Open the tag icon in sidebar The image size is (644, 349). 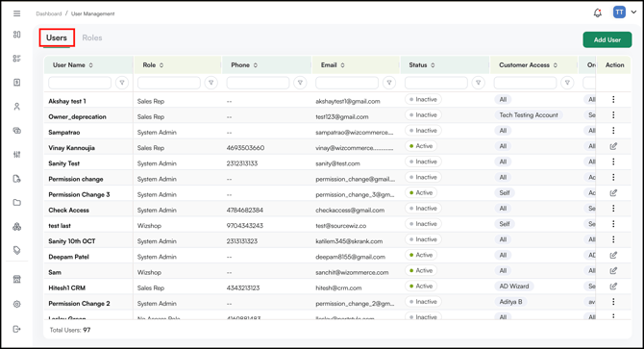[x=17, y=251]
